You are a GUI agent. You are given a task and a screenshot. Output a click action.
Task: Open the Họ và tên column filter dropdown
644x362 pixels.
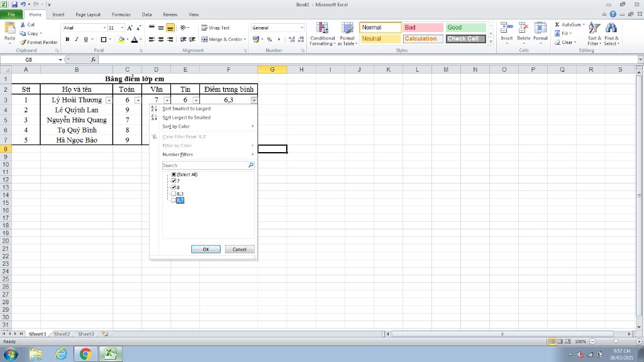coord(108,100)
